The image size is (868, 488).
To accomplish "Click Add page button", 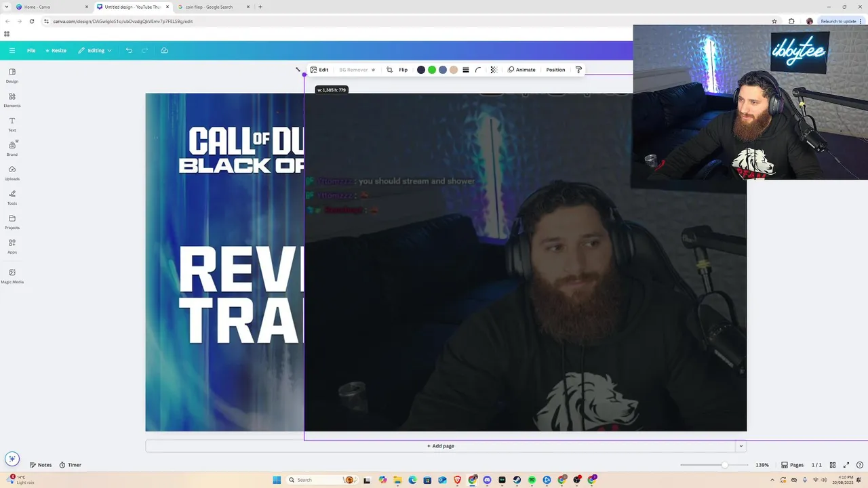I will coord(441,446).
